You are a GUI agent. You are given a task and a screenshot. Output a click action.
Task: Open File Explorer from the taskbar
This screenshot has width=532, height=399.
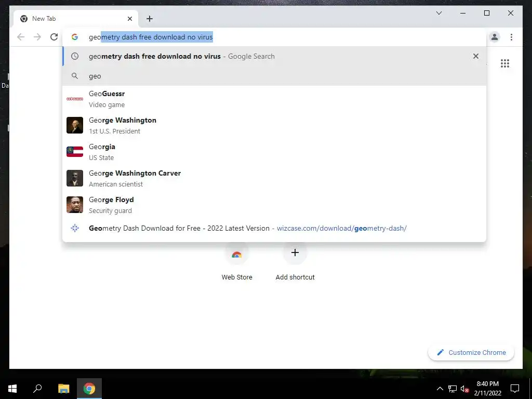(x=63, y=389)
